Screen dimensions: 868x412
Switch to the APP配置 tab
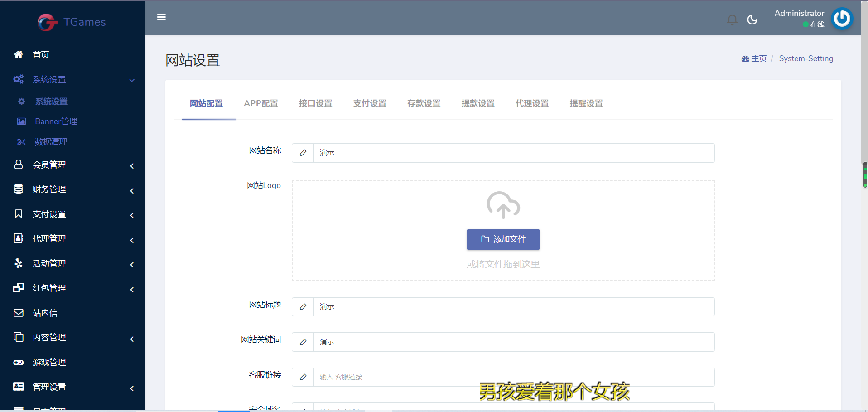(x=261, y=103)
